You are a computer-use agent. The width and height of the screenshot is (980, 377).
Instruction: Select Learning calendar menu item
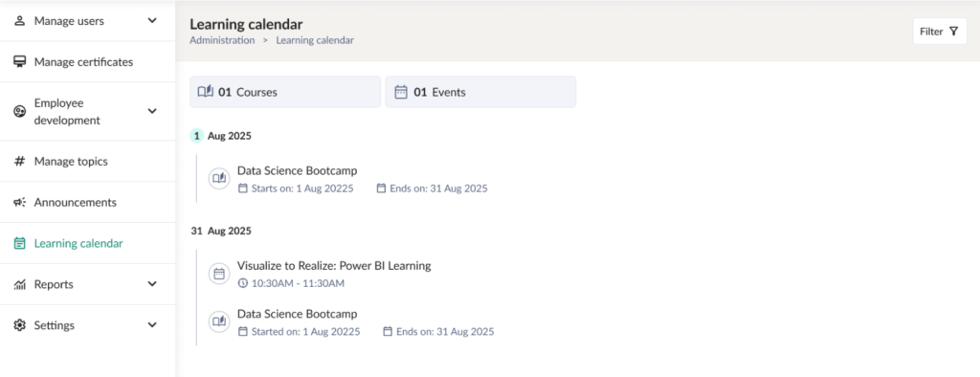[87, 243]
